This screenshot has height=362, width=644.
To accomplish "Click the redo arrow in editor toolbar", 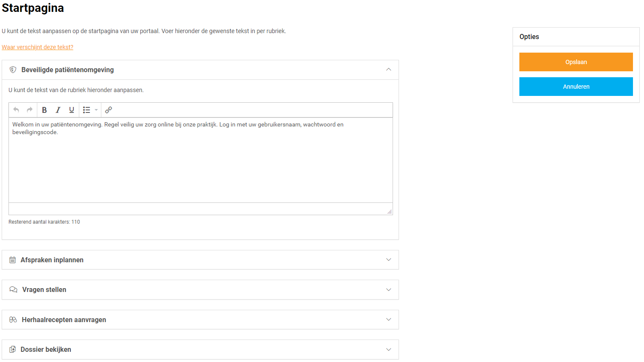I will pyautogui.click(x=30, y=110).
